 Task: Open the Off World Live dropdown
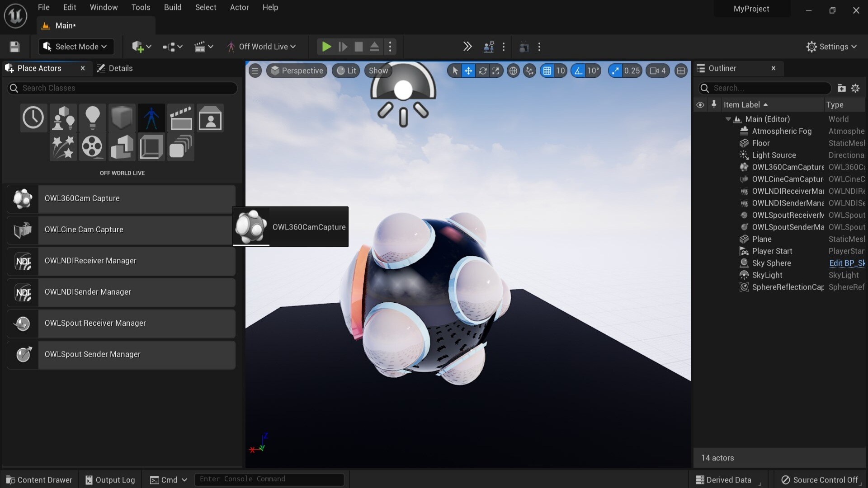[x=262, y=47]
